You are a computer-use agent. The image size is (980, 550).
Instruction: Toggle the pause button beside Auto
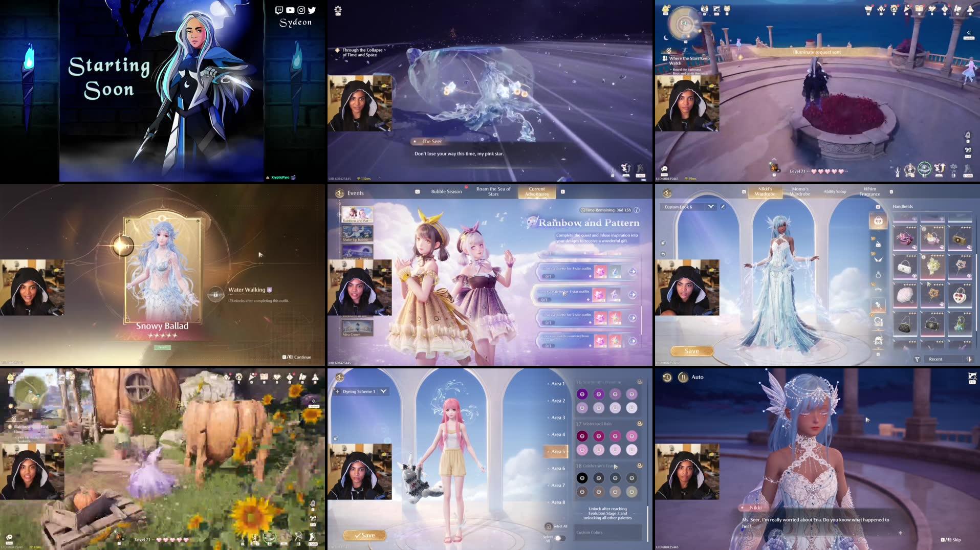[683, 377]
